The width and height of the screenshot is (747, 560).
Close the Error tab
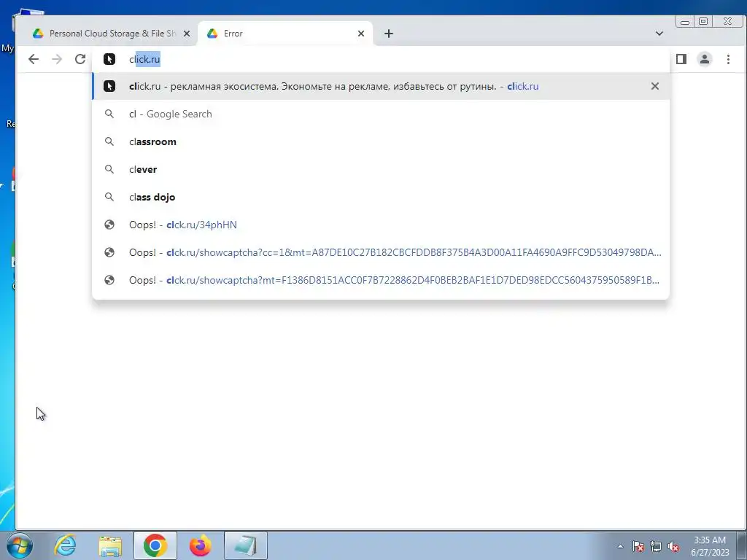click(x=361, y=34)
